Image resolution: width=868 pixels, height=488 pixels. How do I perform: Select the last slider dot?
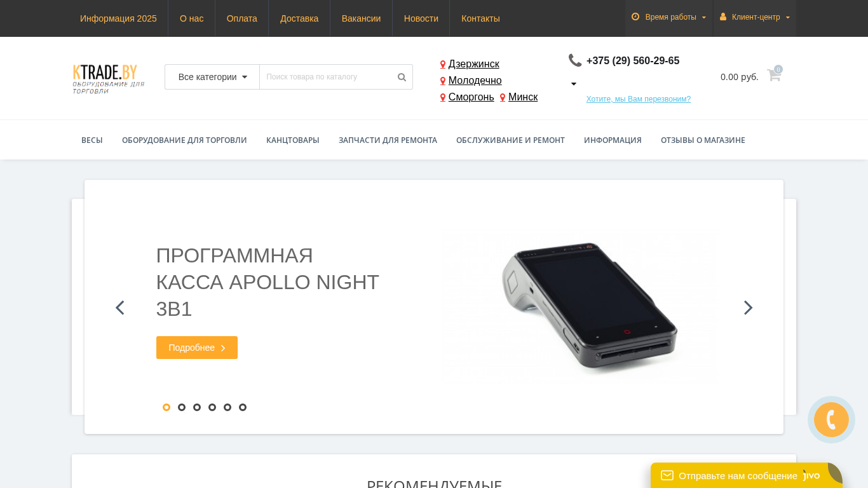[x=243, y=407]
